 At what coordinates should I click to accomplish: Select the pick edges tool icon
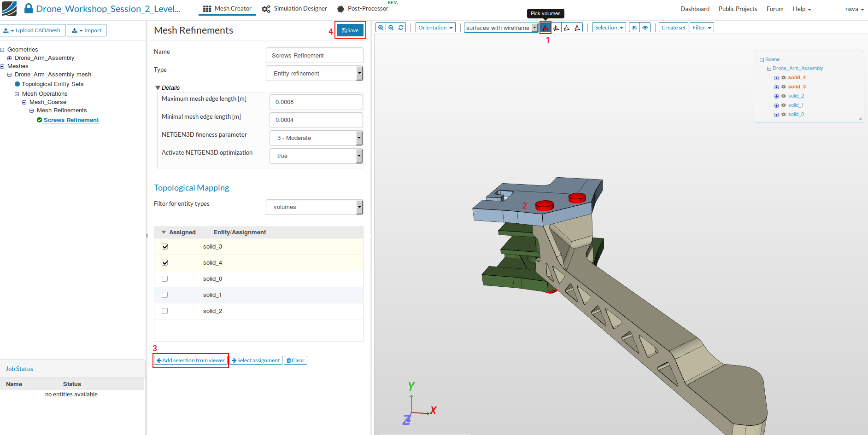pos(567,28)
